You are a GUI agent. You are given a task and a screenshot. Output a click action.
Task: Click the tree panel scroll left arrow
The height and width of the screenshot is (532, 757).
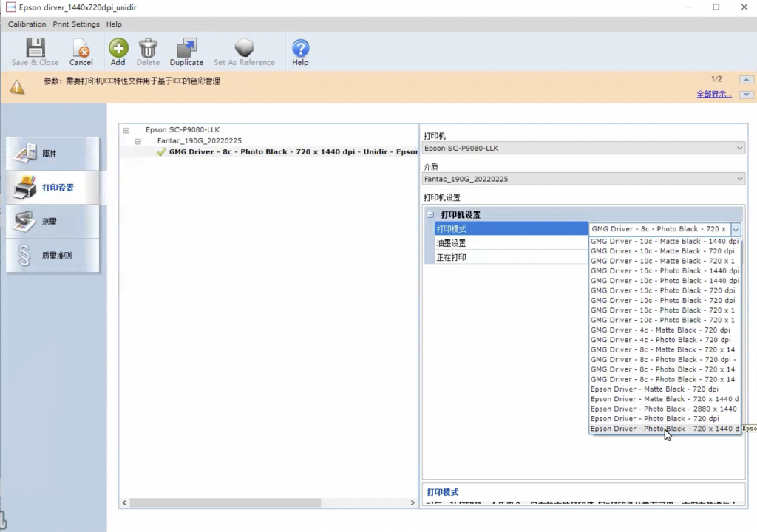click(124, 502)
